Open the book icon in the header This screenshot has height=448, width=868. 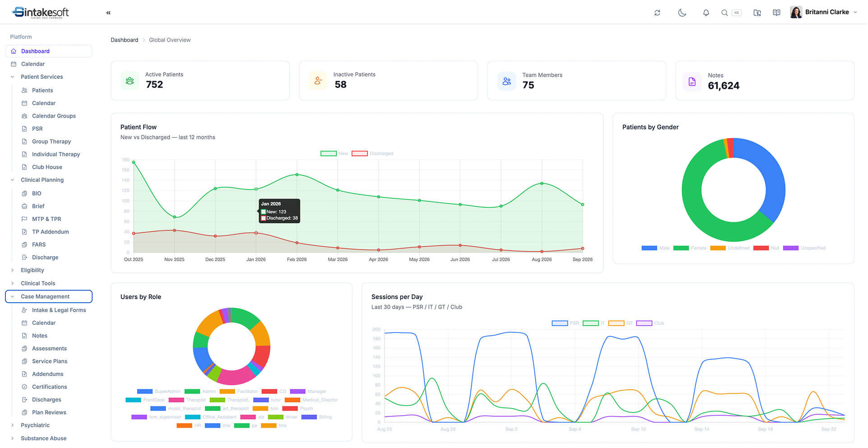tap(776, 13)
